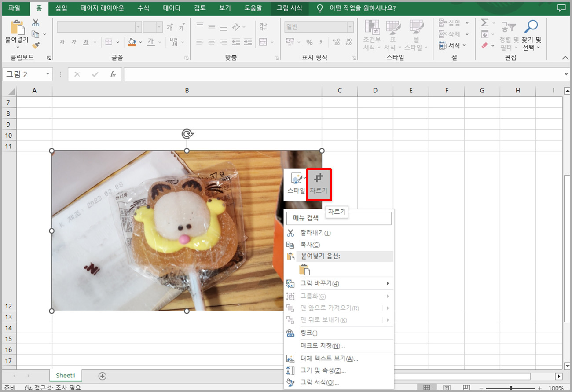The image size is (572, 392).
Task: Click the zoom slider in status bar
Action: pos(510,388)
